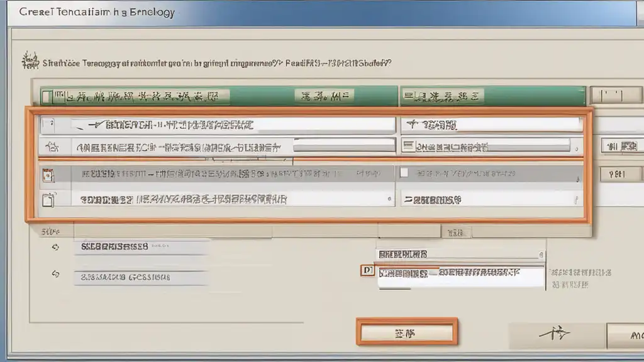Open the 'Stife' tab below the list
644x362 pixels.
pyautogui.click(x=51, y=232)
